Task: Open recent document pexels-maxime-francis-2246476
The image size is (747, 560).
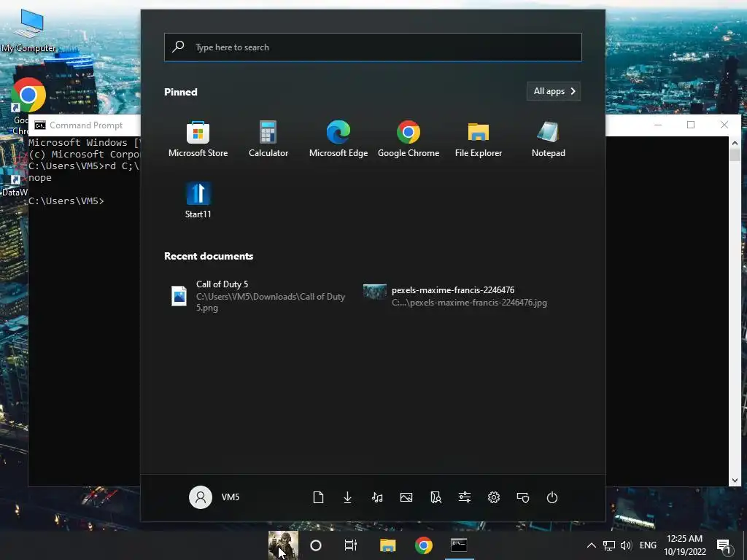Action: 455,296
